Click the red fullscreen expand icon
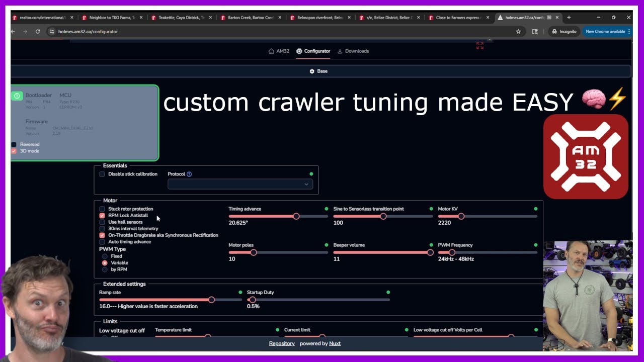Viewport: 644px width, 362px height. [x=480, y=45]
